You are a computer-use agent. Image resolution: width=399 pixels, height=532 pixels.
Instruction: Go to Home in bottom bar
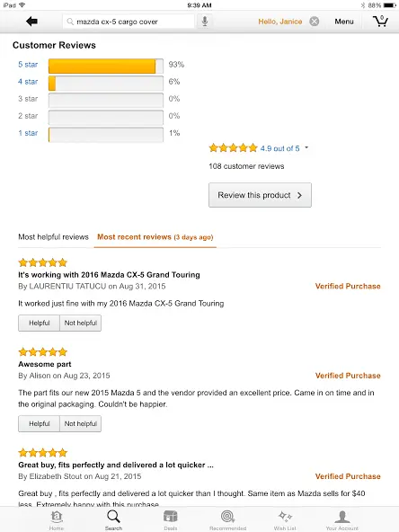(x=57, y=519)
